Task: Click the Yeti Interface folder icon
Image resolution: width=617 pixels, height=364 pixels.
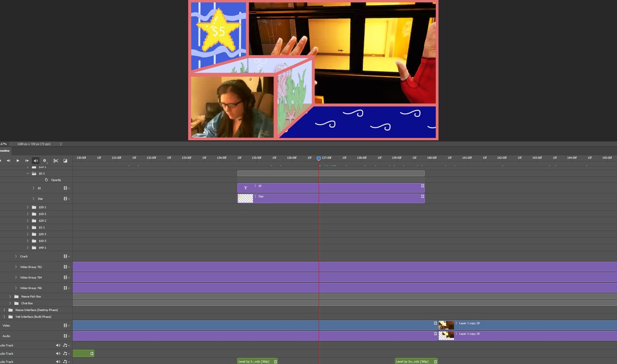Action: [x=11, y=317]
